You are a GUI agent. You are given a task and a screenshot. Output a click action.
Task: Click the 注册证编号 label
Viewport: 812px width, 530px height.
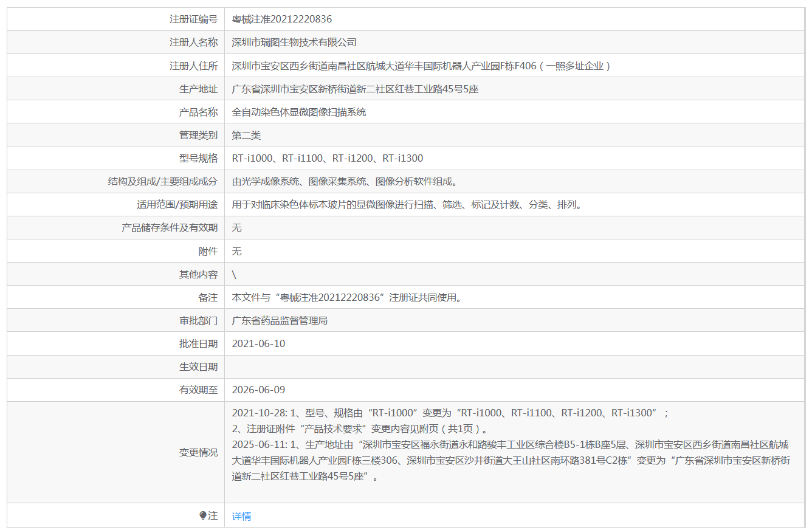click(x=193, y=19)
